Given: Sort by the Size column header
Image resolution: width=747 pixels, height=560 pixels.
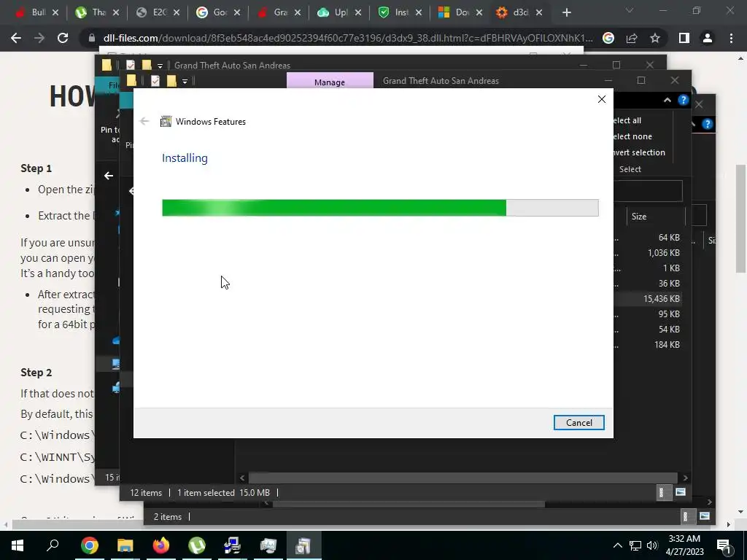Looking at the screenshot, I should click(x=639, y=216).
